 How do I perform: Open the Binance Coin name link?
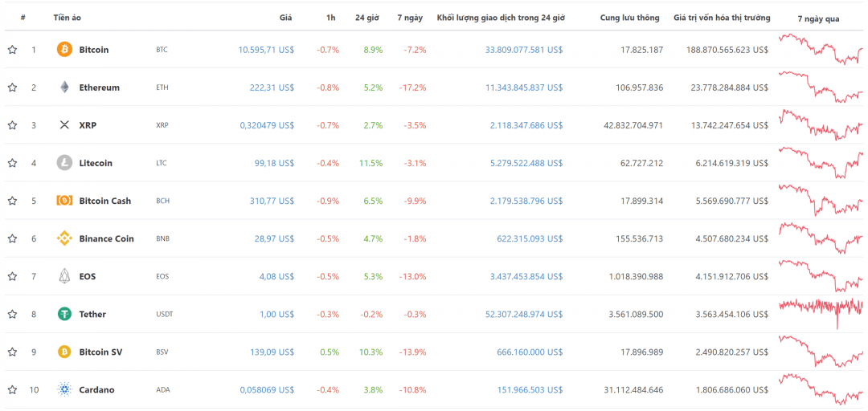coord(106,238)
